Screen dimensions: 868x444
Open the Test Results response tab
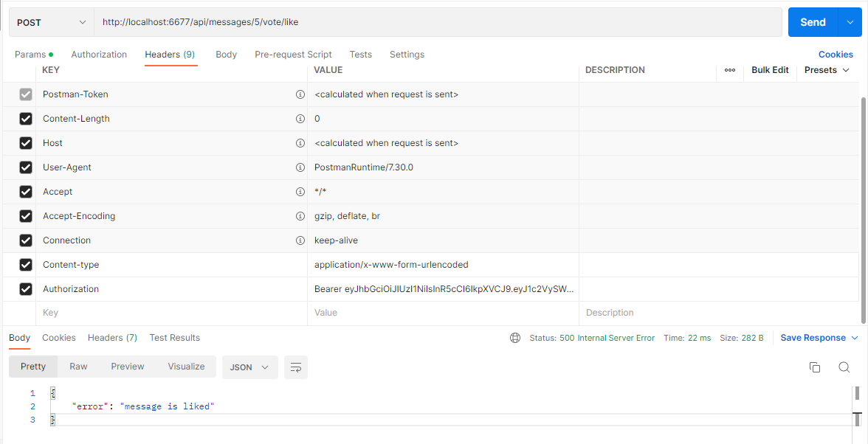pyautogui.click(x=174, y=337)
